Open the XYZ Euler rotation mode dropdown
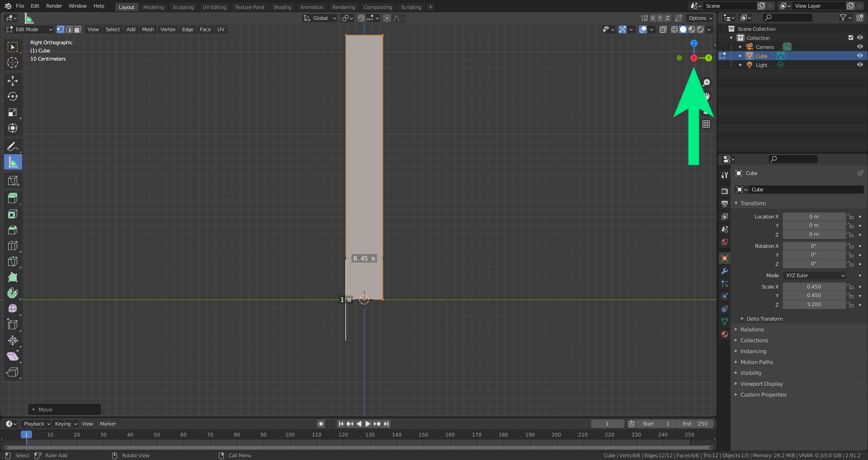The image size is (868, 460). [x=815, y=275]
